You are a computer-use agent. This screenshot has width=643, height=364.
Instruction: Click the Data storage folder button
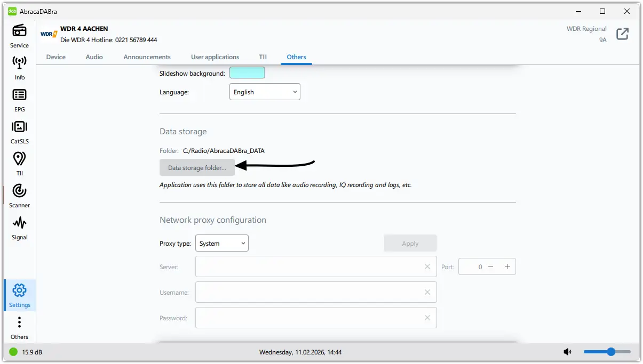coord(197,168)
